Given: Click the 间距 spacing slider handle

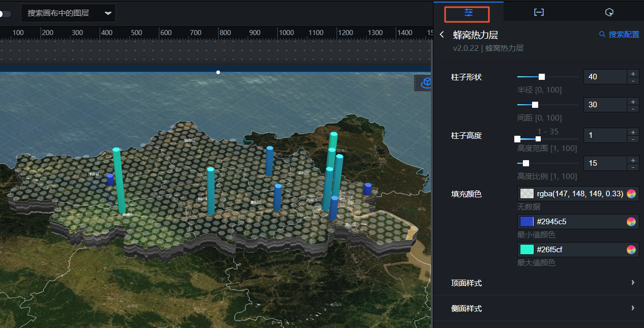Looking at the screenshot, I should [535, 105].
